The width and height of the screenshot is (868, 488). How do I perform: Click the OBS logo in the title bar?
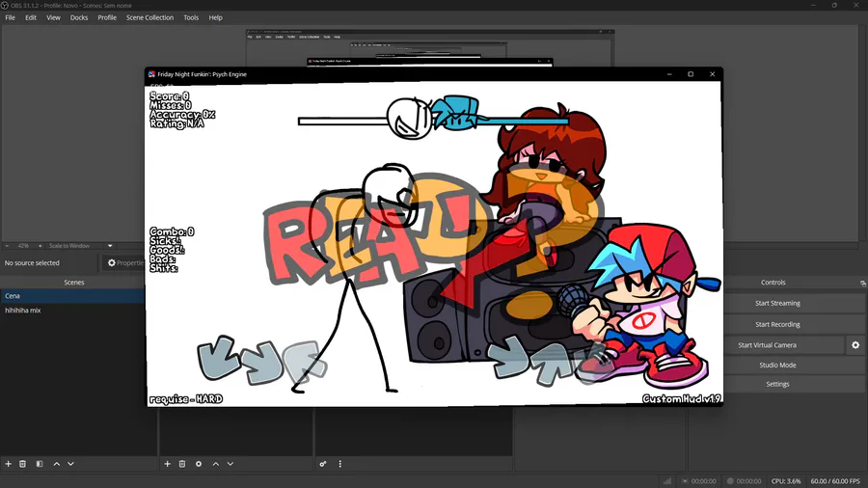(x=5, y=5)
